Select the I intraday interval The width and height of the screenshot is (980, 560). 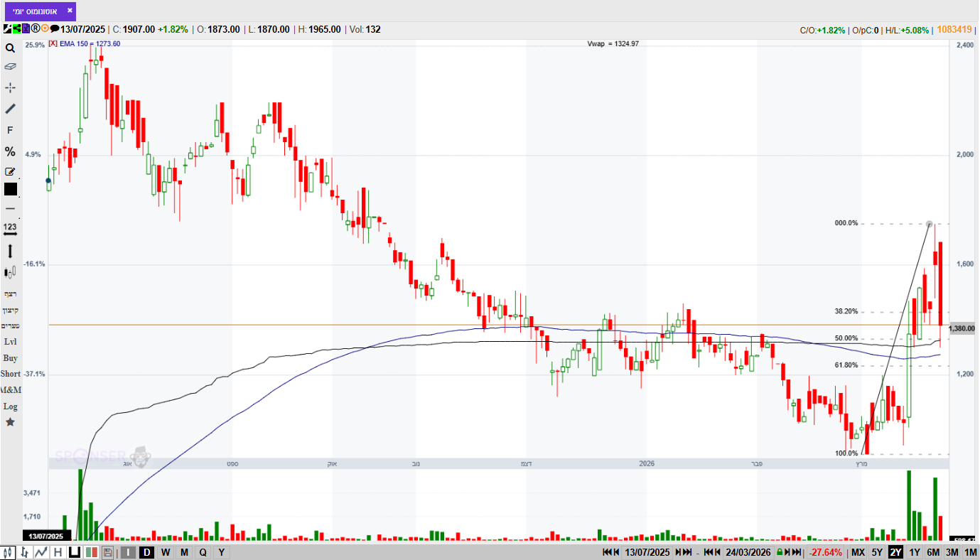point(128,552)
